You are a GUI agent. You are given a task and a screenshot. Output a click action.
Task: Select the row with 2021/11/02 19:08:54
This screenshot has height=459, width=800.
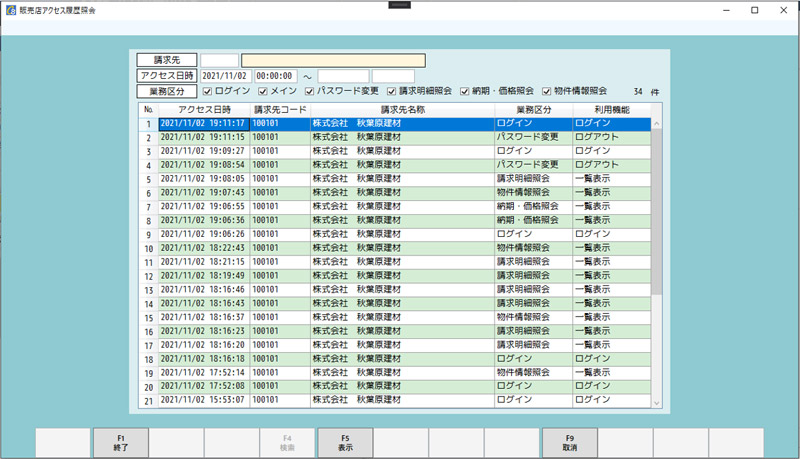tap(395, 165)
